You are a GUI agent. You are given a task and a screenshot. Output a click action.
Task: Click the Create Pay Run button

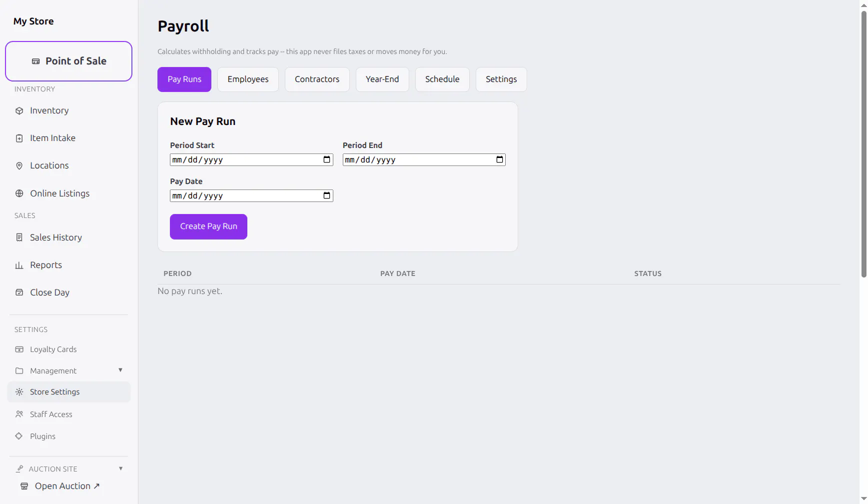208,226
